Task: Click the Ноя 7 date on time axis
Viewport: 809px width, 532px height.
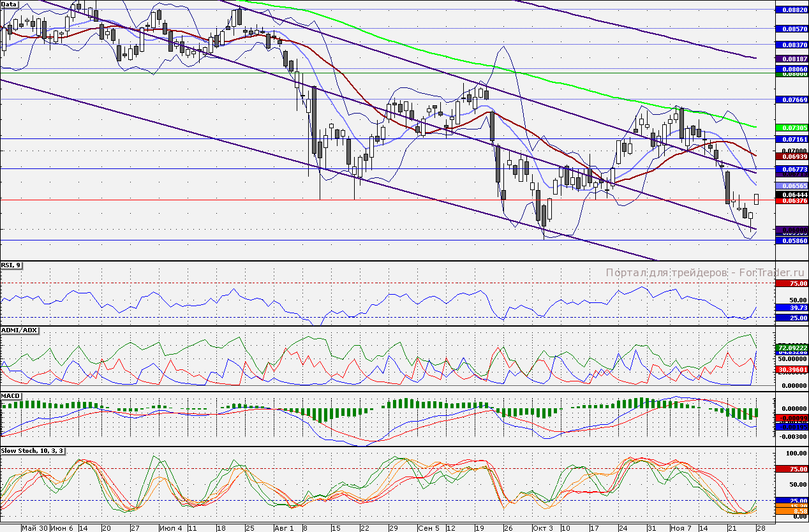Action: tap(679, 528)
